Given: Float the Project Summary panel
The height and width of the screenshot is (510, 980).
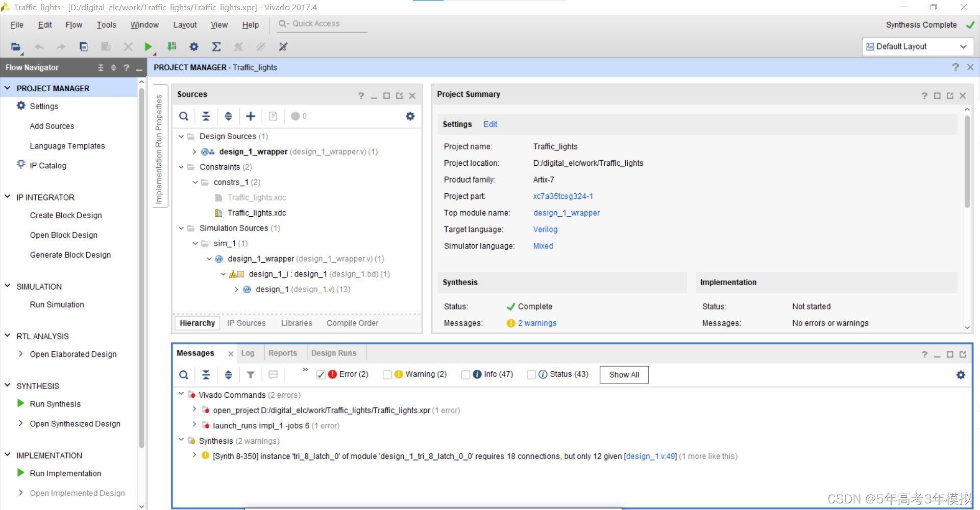Looking at the screenshot, I should point(950,95).
